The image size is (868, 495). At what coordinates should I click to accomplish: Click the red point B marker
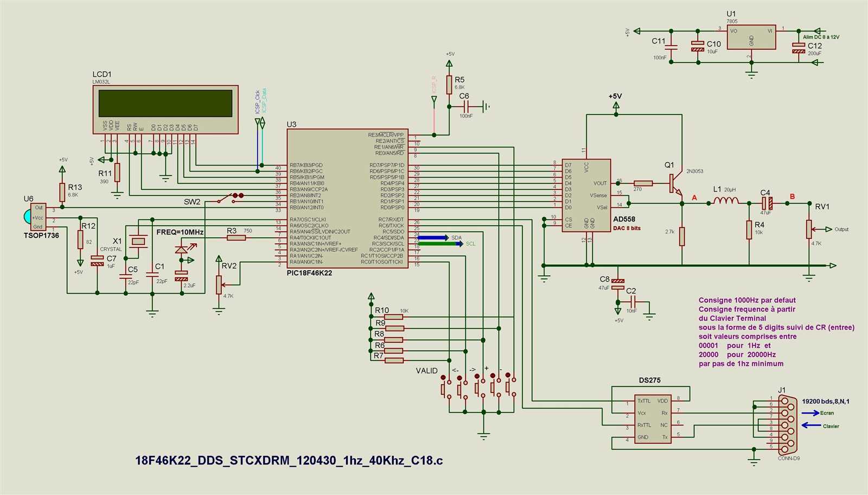[792, 196]
